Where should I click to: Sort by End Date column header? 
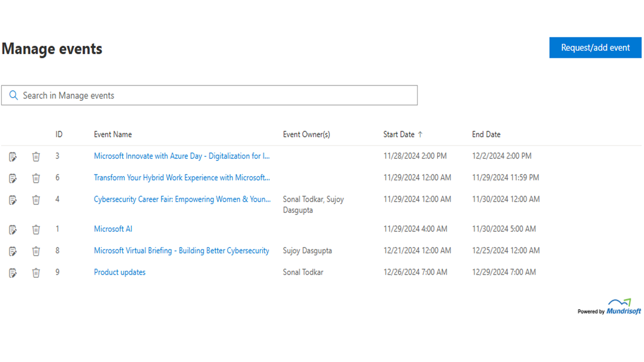pos(486,134)
